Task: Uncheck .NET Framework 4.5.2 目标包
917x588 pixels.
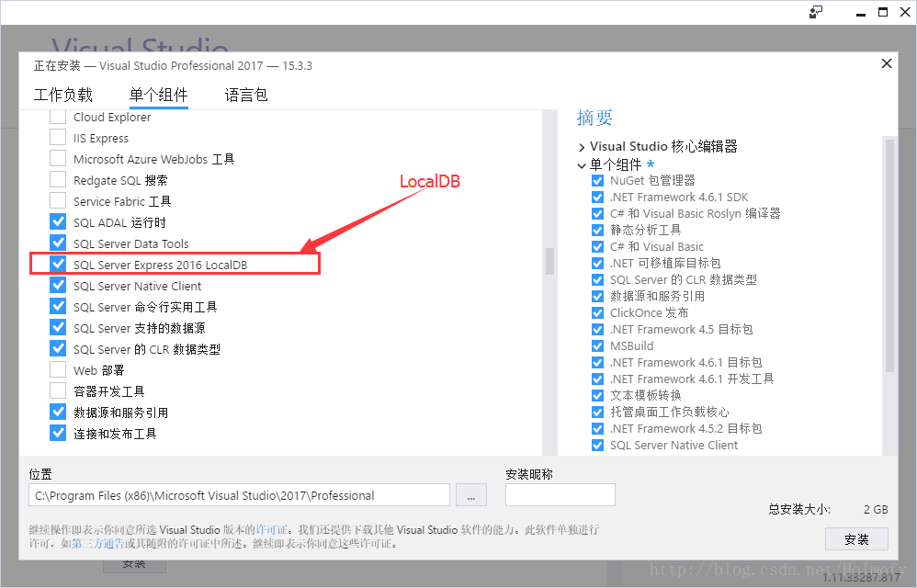Action: tap(597, 428)
